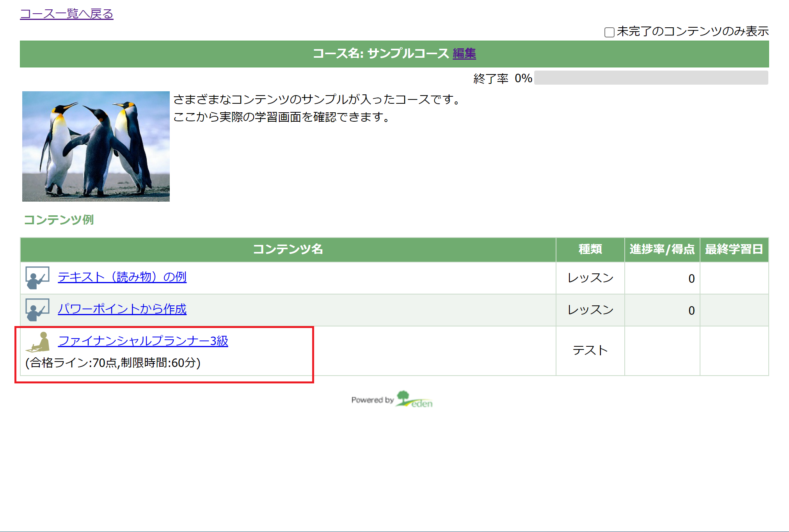Open the 編集 link in the course header
The width and height of the screenshot is (789, 532).
464,53
